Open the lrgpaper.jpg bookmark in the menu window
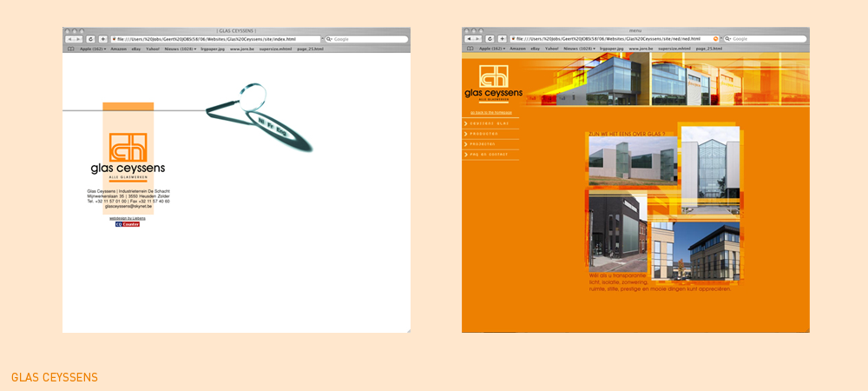868x391 pixels. [x=612, y=49]
